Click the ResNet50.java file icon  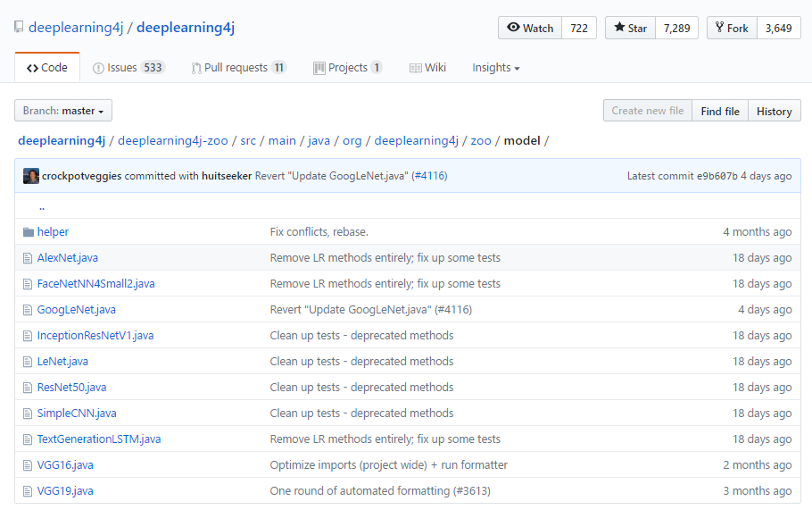(28, 388)
